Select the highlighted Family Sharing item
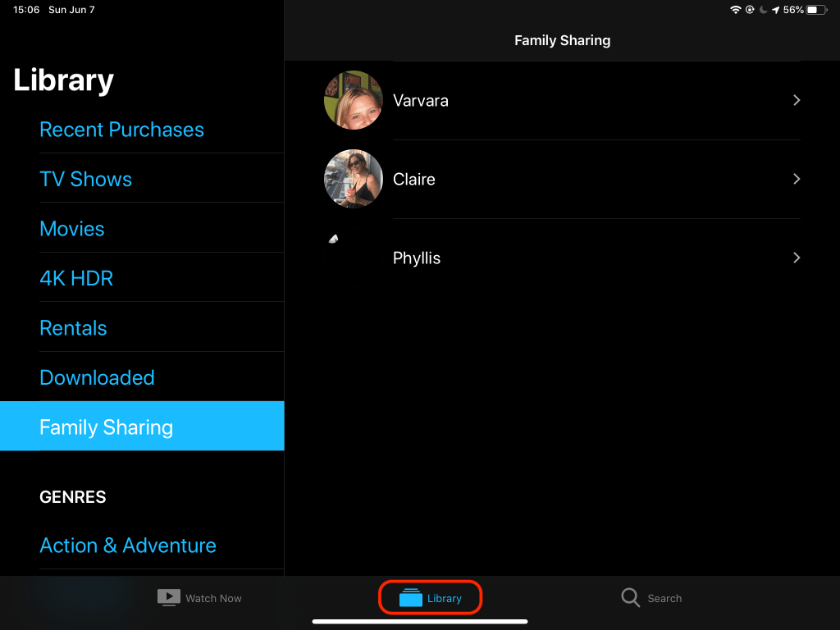840x630 pixels. click(107, 427)
